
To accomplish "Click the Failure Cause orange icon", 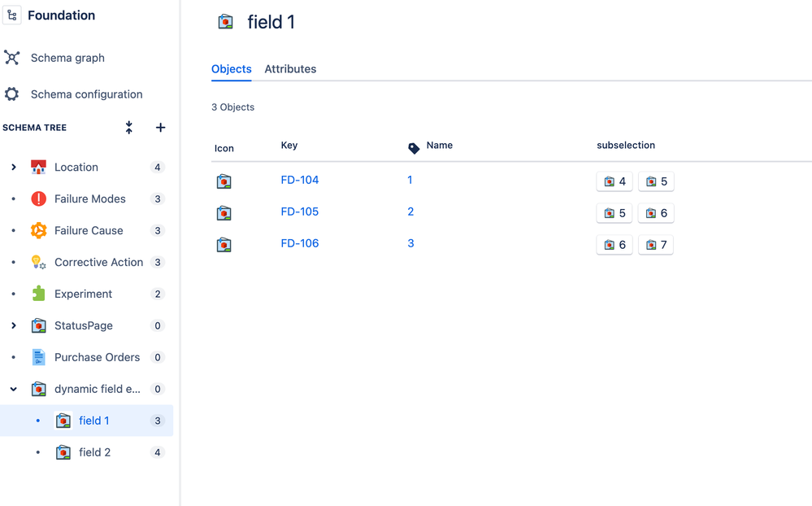I will coord(38,231).
